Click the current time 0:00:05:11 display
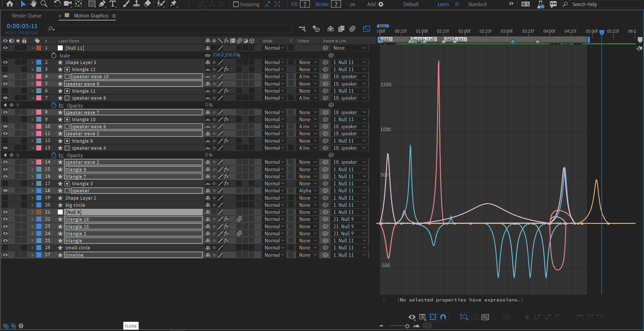The height and width of the screenshot is (331, 644). coord(22,26)
